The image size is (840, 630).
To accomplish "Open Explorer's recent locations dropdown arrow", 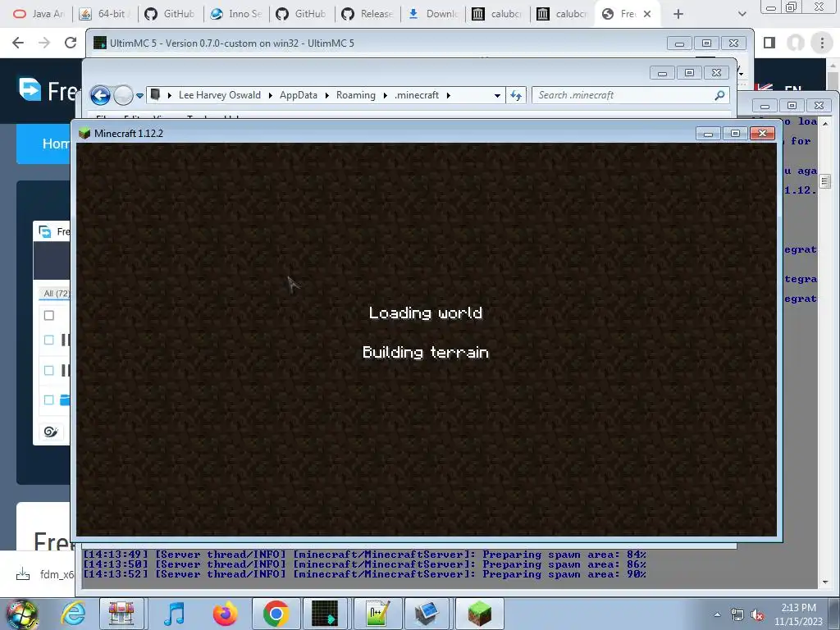I will click(139, 96).
